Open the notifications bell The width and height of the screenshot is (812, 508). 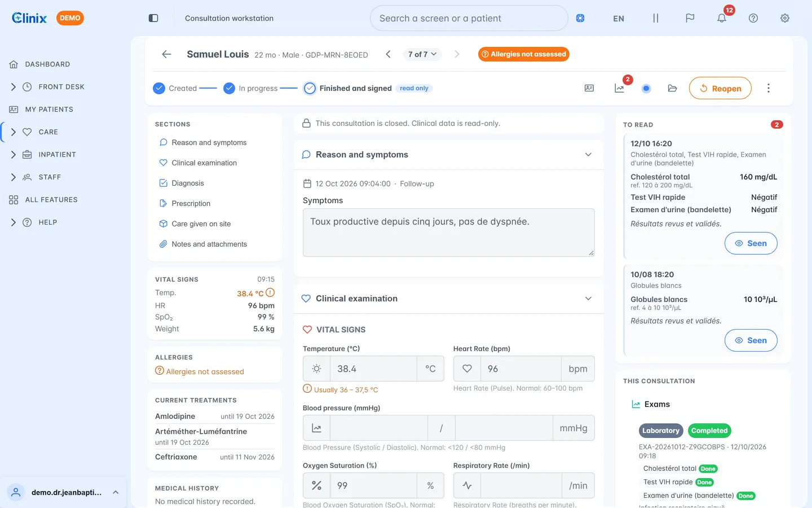point(722,18)
